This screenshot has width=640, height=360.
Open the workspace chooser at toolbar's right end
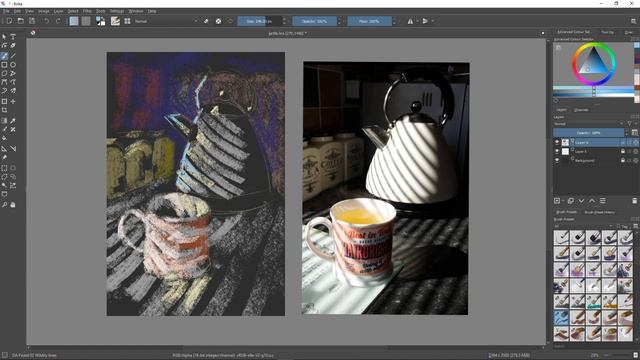(x=634, y=21)
